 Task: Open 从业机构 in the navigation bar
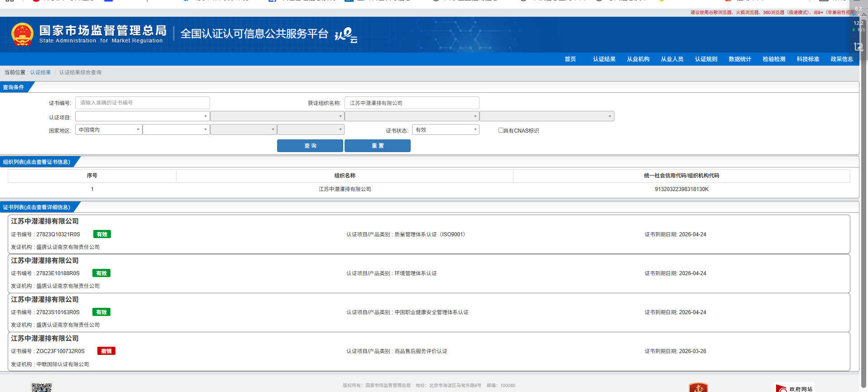pos(638,59)
